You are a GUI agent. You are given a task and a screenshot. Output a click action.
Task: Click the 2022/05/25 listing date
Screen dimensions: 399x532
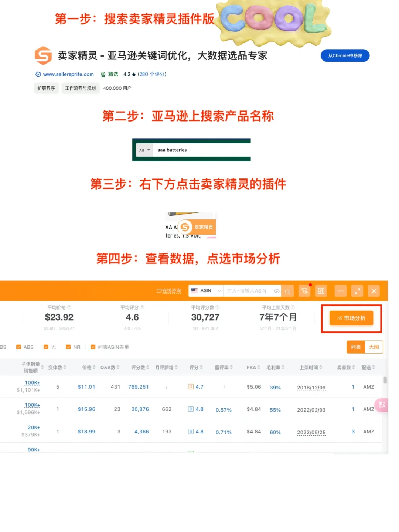pyautogui.click(x=311, y=432)
